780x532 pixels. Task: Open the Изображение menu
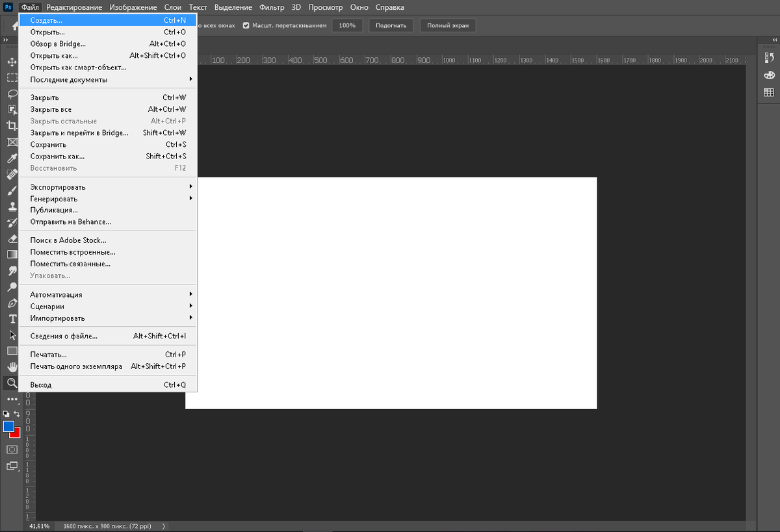click(x=133, y=7)
